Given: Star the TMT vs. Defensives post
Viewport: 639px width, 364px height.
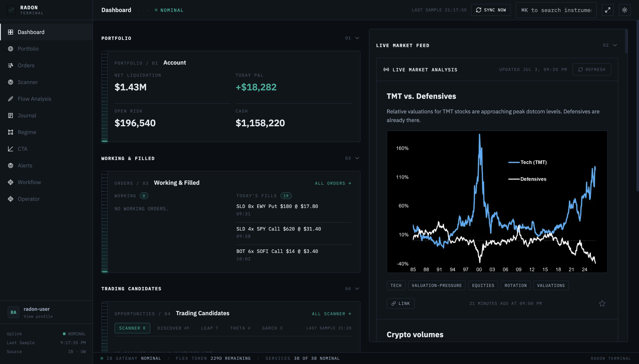Looking at the screenshot, I should (602, 303).
